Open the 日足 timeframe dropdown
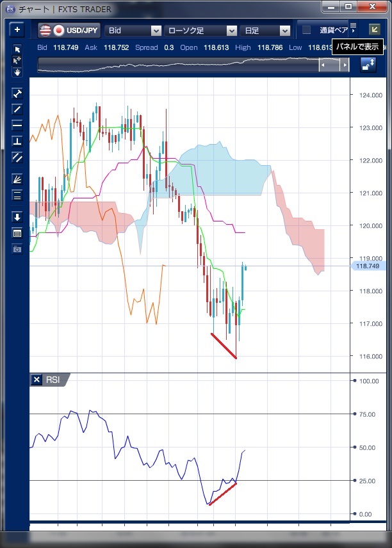This screenshot has height=548, width=392. point(266,30)
